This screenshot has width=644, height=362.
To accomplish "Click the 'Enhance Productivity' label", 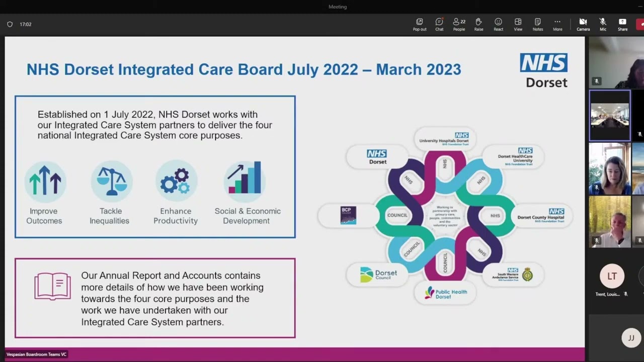I will pyautogui.click(x=176, y=216).
